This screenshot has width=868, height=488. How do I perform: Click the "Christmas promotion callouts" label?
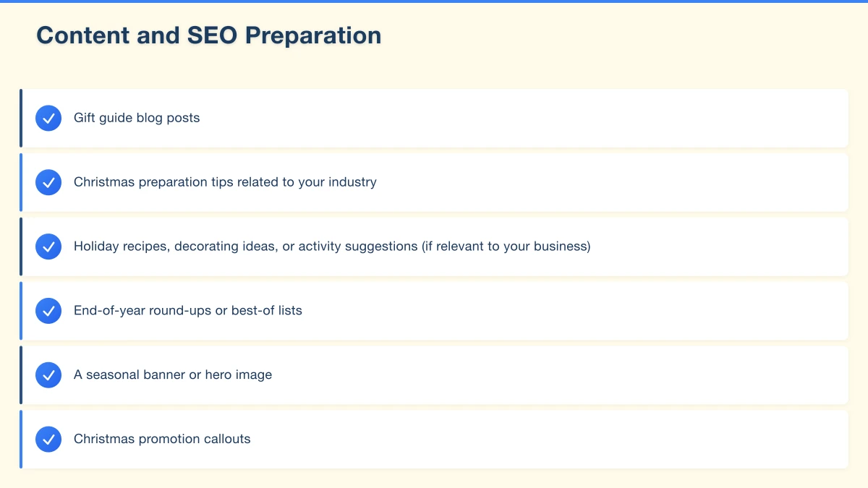pos(162,439)
